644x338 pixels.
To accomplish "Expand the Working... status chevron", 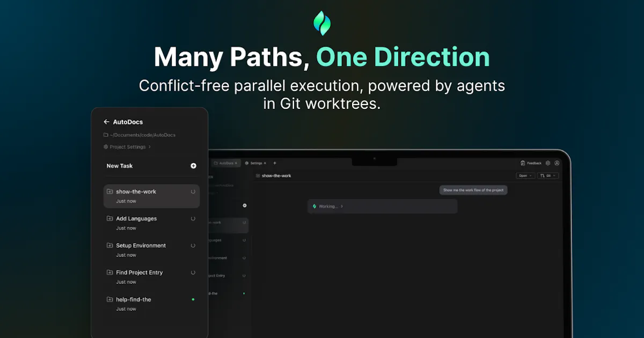I will pyautogui.click(x=342, y=206).
